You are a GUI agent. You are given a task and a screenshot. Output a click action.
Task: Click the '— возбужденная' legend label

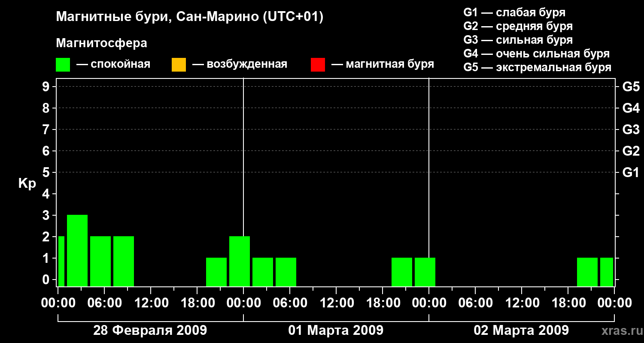tap(240, 64)
